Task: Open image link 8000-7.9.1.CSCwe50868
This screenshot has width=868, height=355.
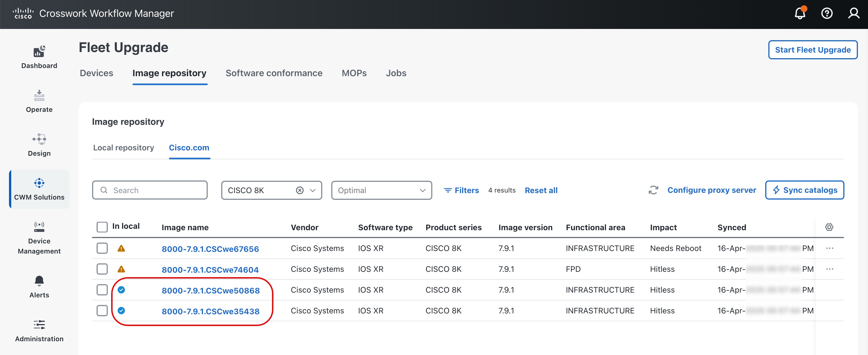Action: [x=211, y=291]
